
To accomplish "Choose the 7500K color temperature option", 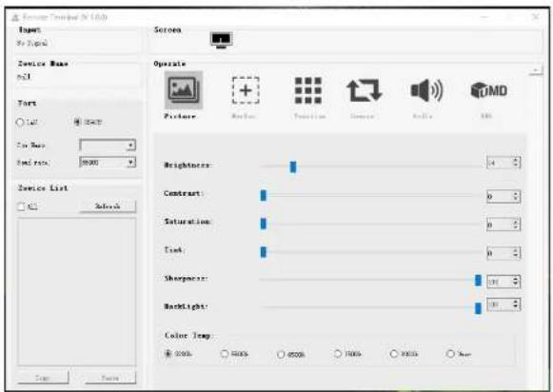I will [338, 353].
